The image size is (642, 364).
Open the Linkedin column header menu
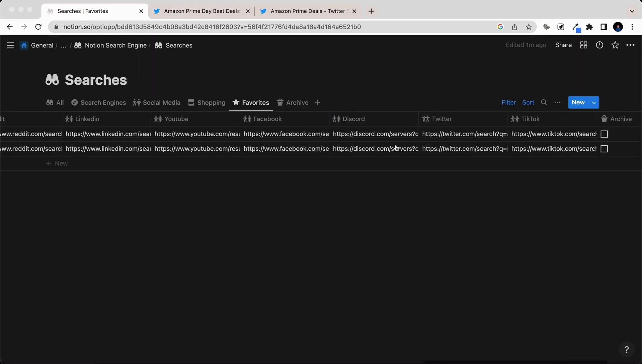tap(106, 119)
